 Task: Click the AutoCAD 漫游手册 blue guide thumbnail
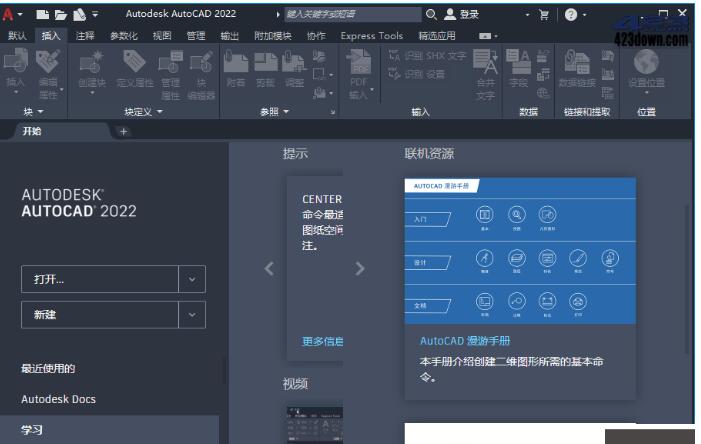coord(520,251)
